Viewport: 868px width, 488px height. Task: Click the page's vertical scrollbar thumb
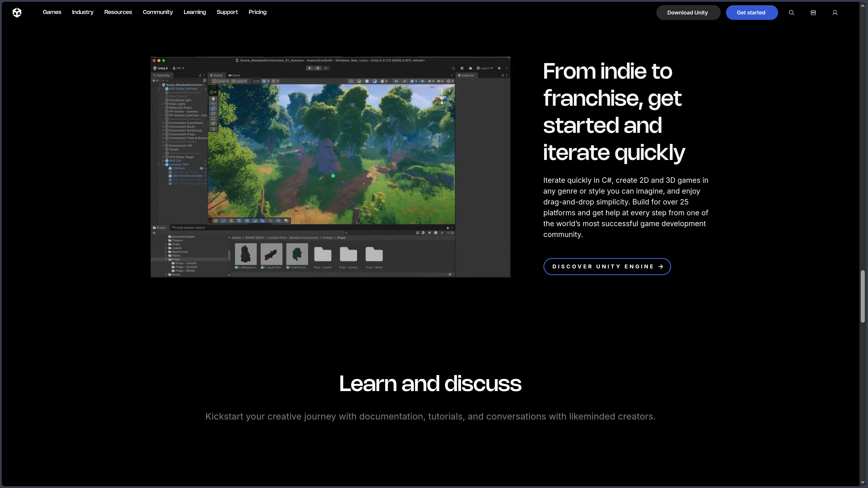pos(863,296)
